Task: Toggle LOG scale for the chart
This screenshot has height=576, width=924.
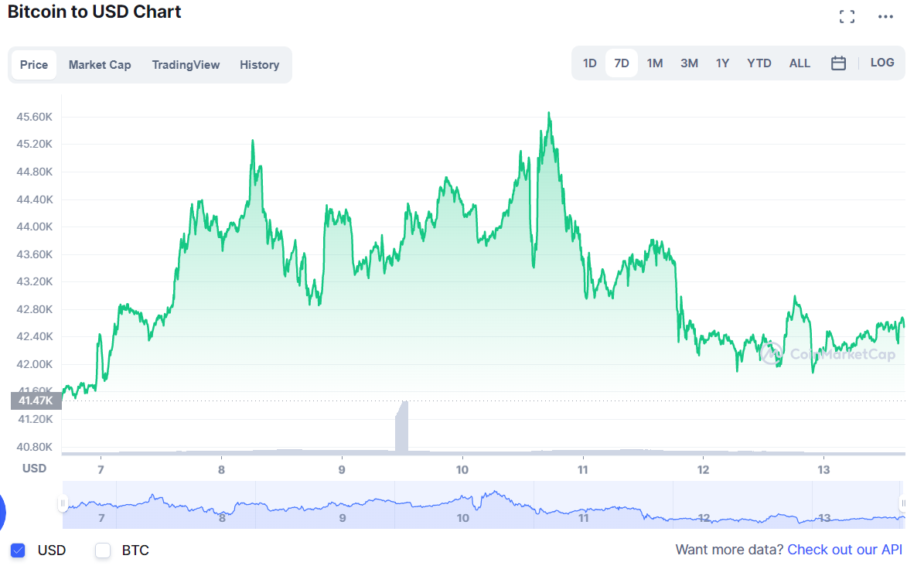Action: click(882, 63)
